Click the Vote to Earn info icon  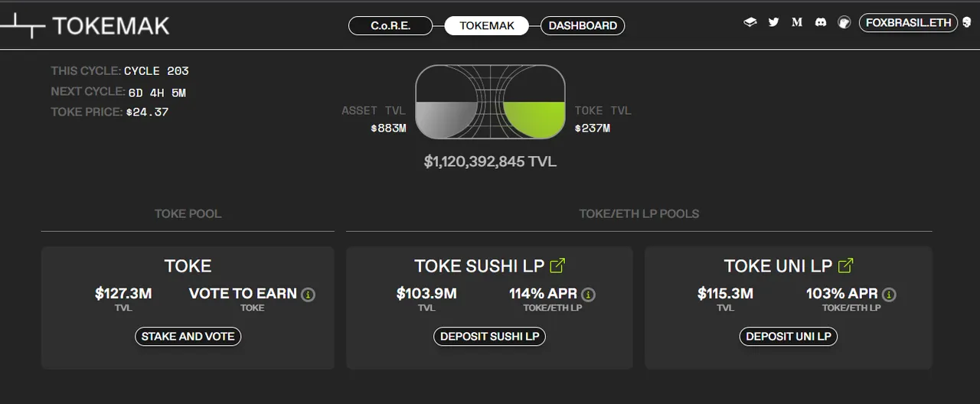pyautogui.click(x=308, y=295)
